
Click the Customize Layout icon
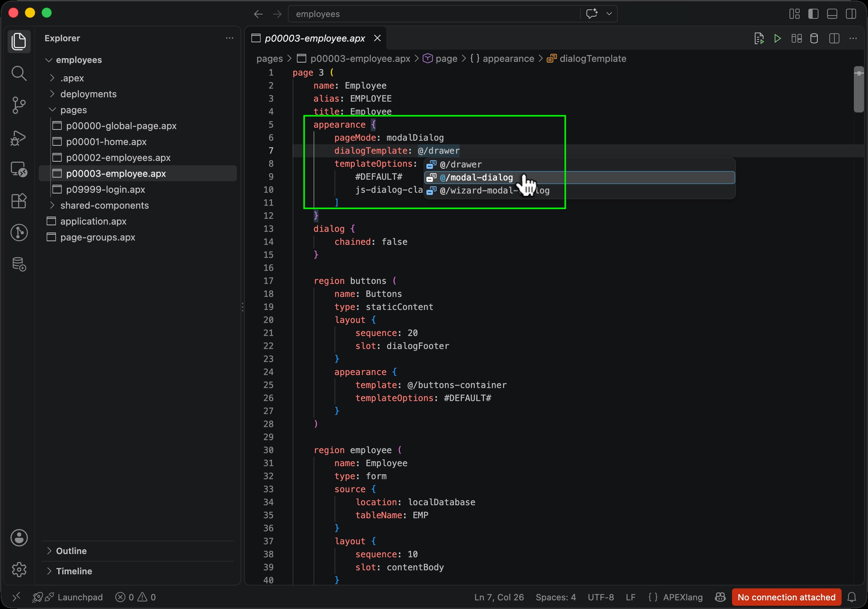(795, 14)
